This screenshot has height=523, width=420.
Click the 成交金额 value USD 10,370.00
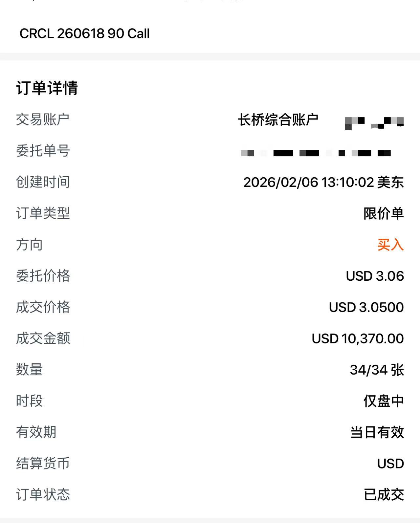pyautogui.click(x=357, y=338)
